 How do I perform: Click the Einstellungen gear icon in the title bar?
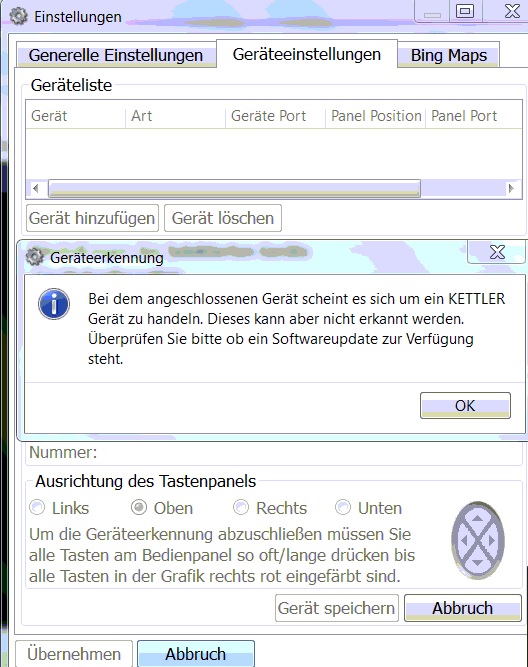tap(19, 17)
